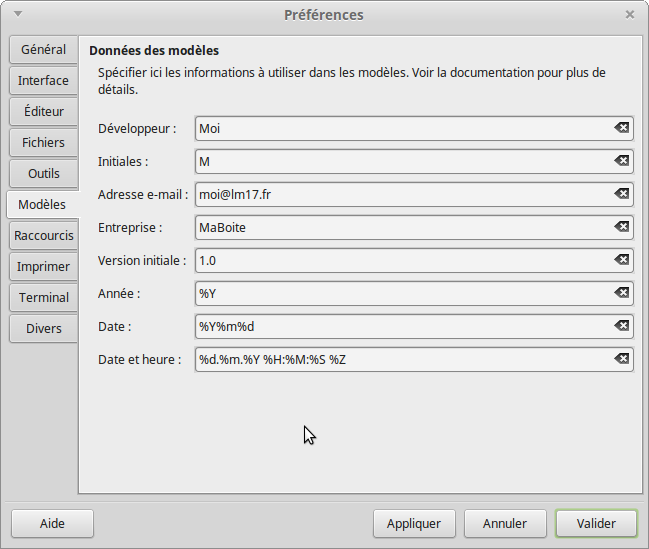Viewport: 649px width, 549px height.
Task: Click the Appliquer button
Action: point(414,523)
